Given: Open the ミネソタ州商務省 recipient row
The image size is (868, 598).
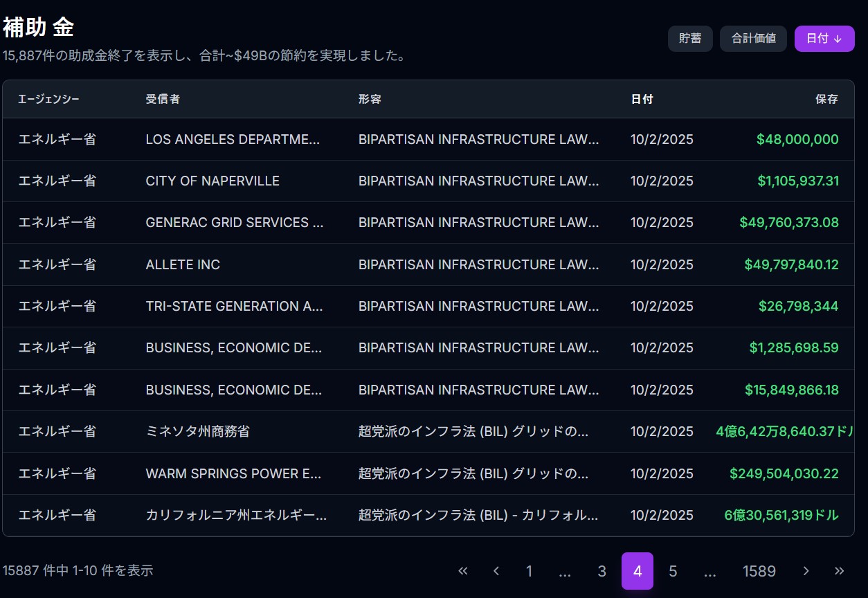Looking at the screenshot, I should pyautogui.click(x=197, y=432).
